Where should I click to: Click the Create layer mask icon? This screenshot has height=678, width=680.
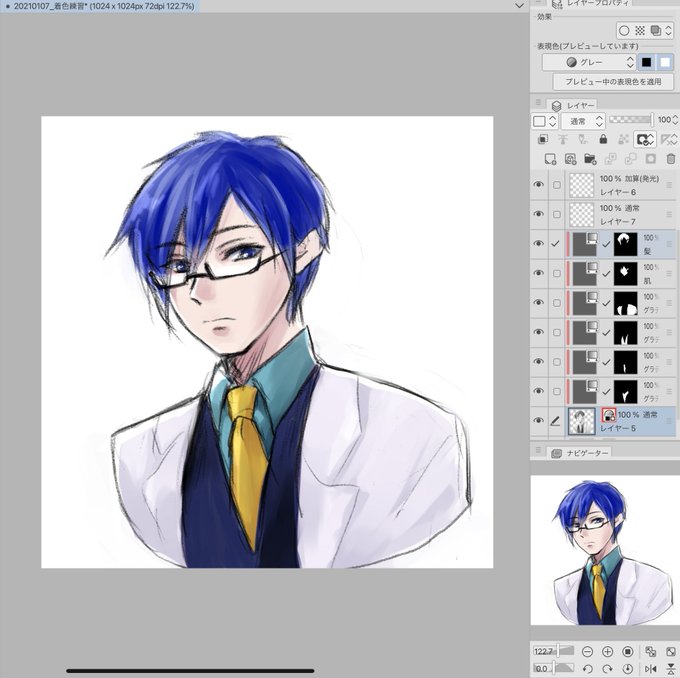pos(651,159)
